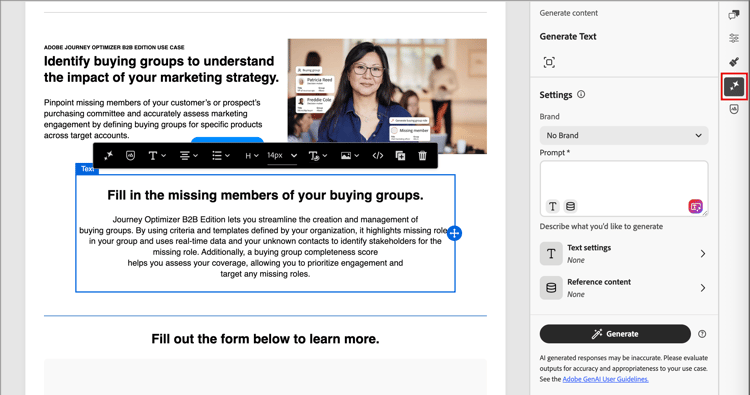750x395 pixels.
Task: Click the brand alignment shield icon in the text toolbar
Action: click(x=130, y=155)
